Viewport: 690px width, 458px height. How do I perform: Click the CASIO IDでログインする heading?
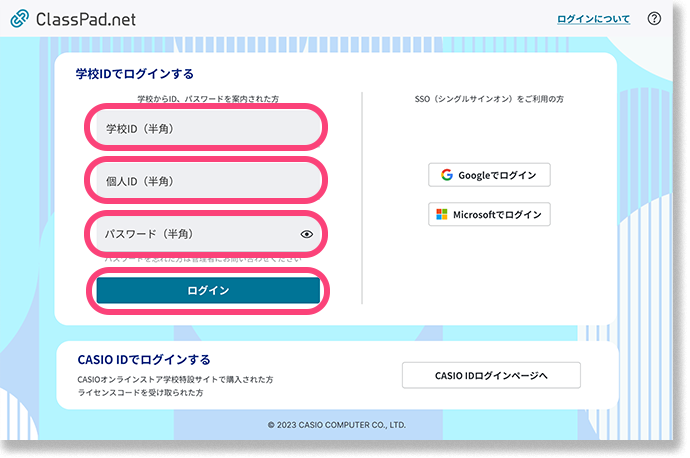pos(144,359)
